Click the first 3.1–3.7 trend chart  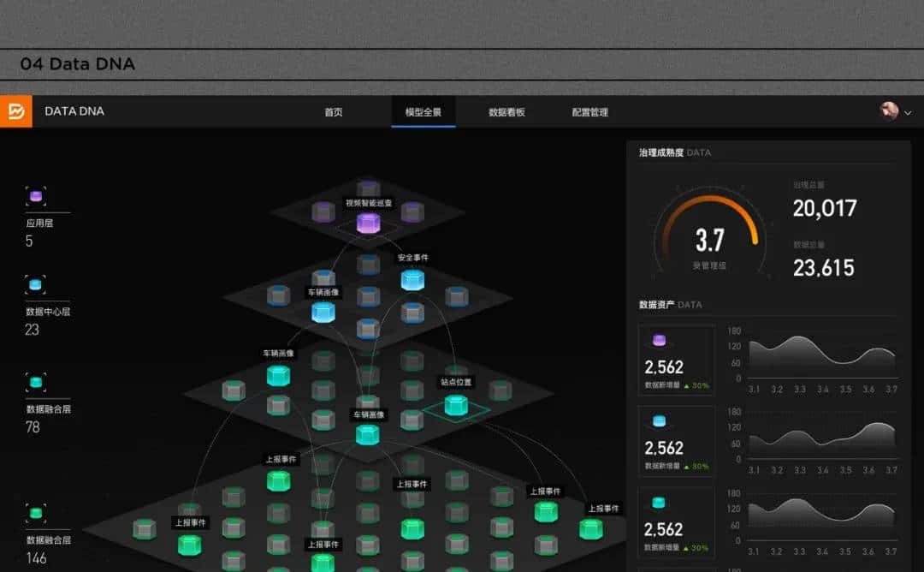click(x=820, y=356)
